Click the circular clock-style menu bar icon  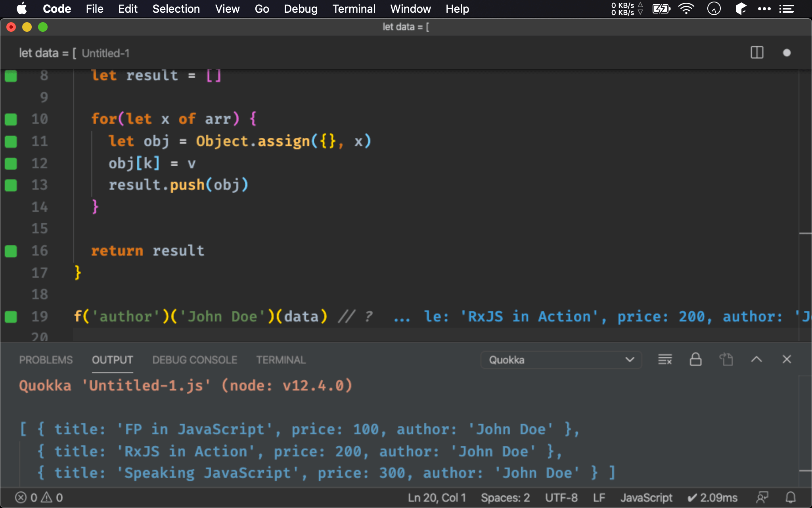[x=714, y=9]
